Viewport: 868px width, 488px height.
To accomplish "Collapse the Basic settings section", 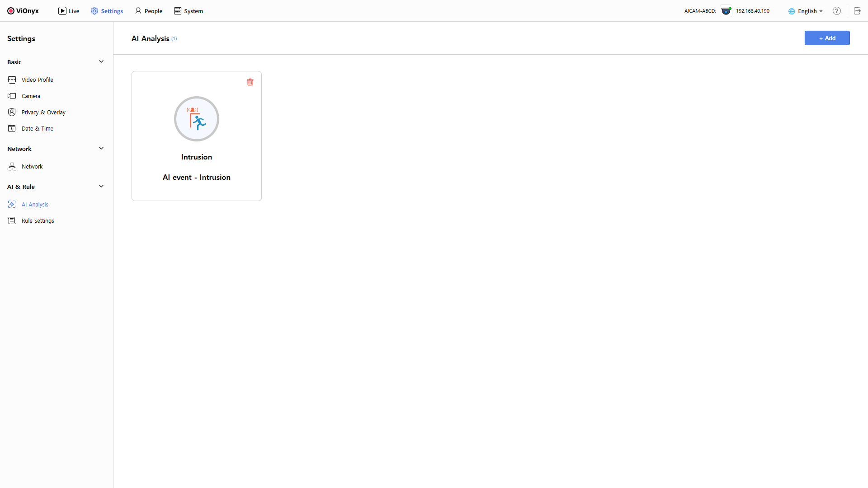I will [101, 61].
